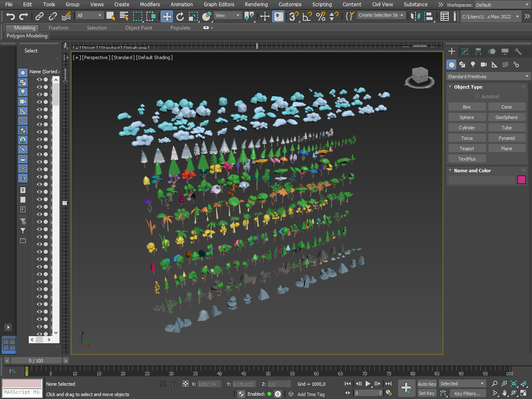
Task: Click the Undo arrow icon
Action: click(x=10, y=16)
